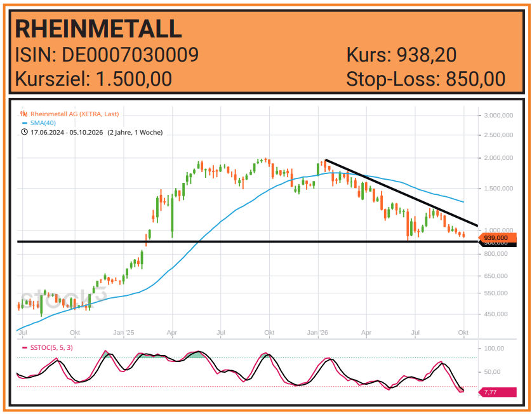Click the orange 939,000 price tag
The width and height of the screenshot is (532, 414).
click(x=497, y=238)
